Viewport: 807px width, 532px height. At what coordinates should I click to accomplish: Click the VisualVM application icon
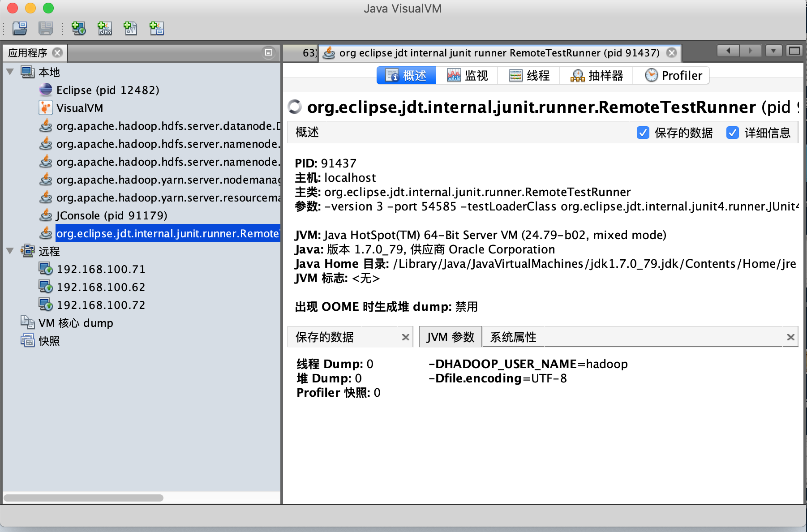(x=46, y=108)
